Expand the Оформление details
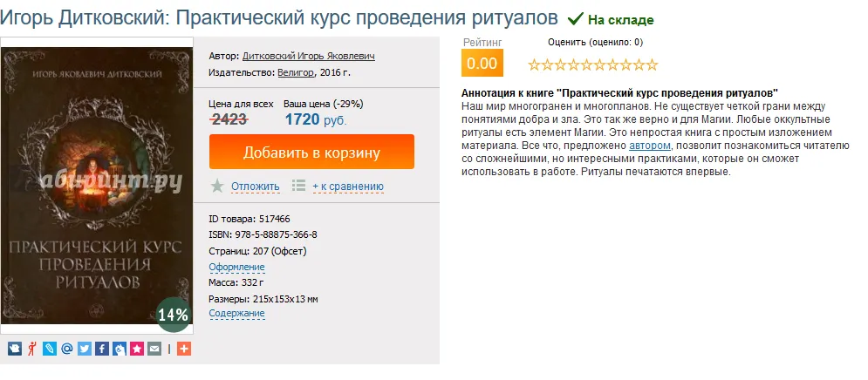Screen dimensions: 868x380 tap(236, 267)
